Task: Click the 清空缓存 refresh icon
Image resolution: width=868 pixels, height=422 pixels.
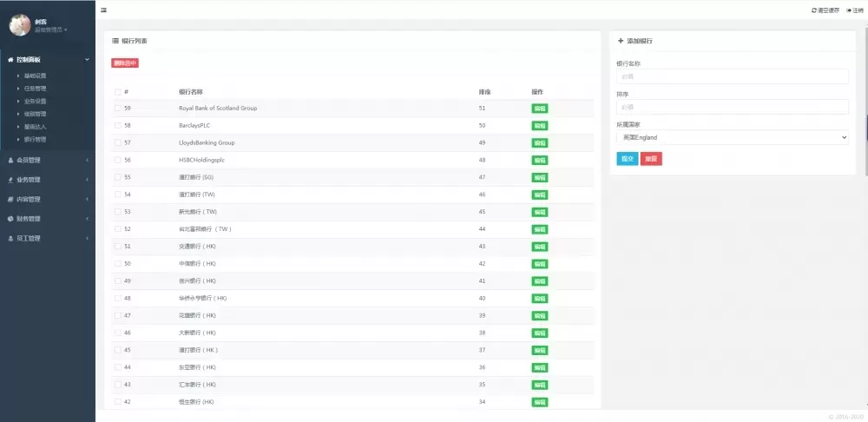Action: pyautogui.click(x=813, y=10)
